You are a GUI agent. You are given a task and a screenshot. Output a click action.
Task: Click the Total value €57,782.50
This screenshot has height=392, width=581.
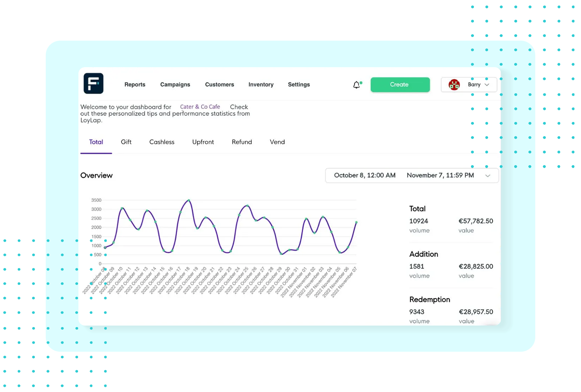476,221
